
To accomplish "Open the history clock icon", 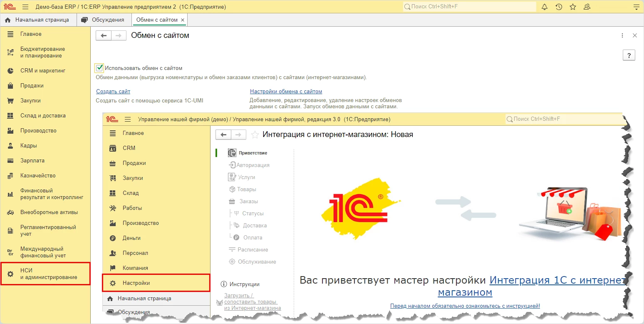I will [559, 7].
